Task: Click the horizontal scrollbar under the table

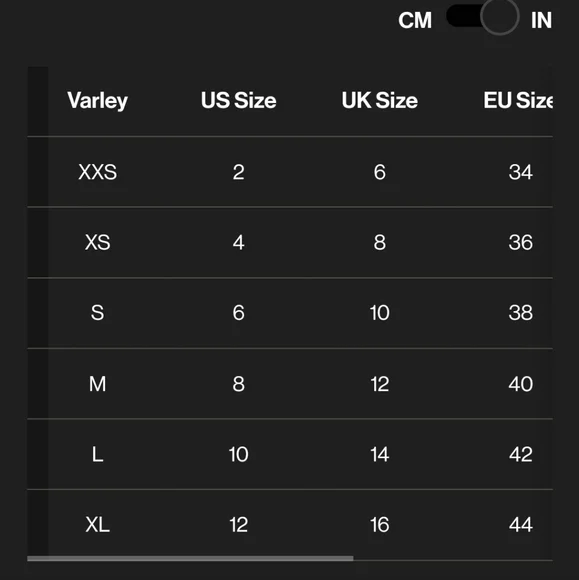Action: 190,559
